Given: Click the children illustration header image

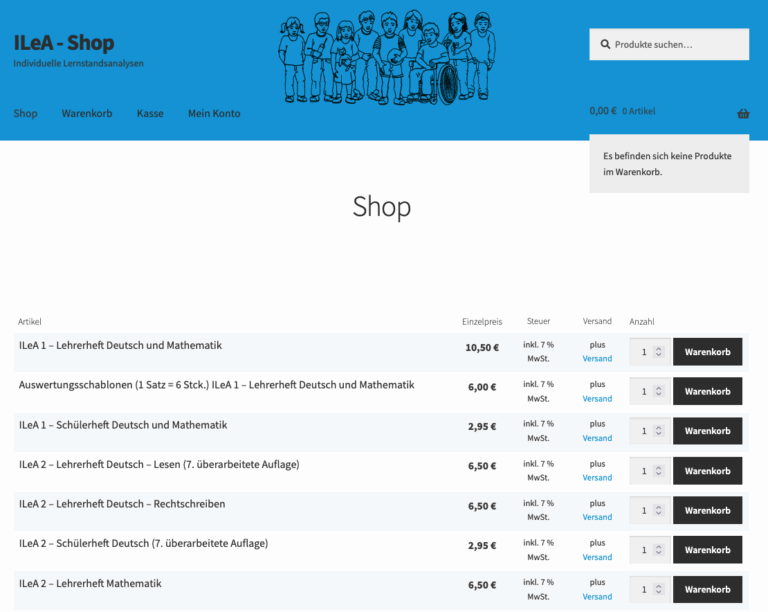Looking at the screenshot, I should (387, 57).
